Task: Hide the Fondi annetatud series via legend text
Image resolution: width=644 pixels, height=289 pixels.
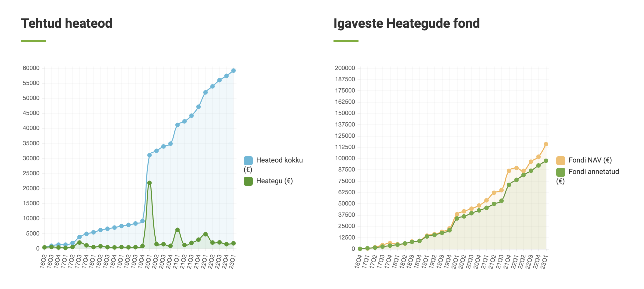Action: pos(594,172)
